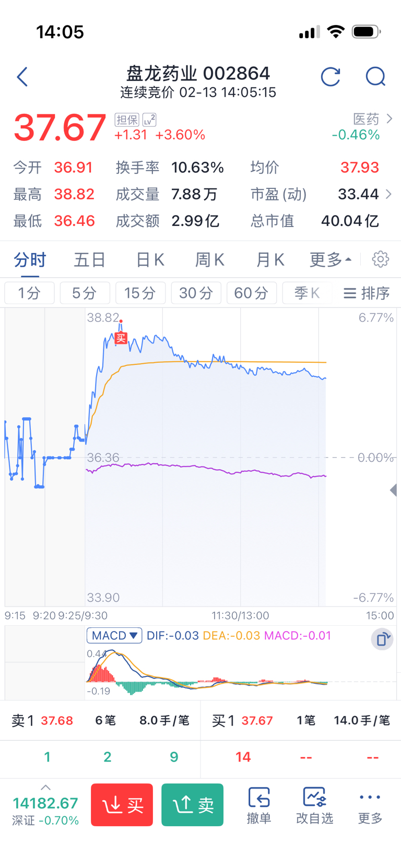
Task: Switch to the 五日 tab
Action: [x=90, y=259]
